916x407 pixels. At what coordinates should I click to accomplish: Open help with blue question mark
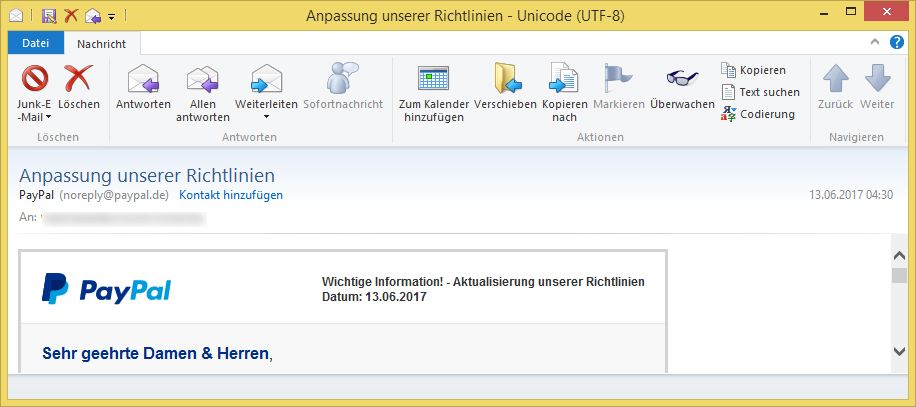[897, 42]
